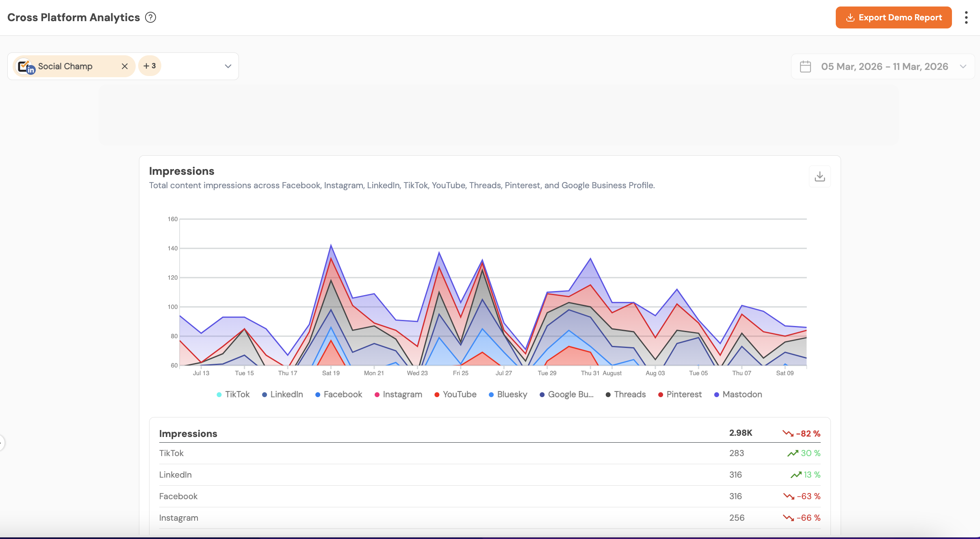Remove the Social Champ account chip
Image resolution: width=980 pixels, height=539 pixels.
(125, 66)
